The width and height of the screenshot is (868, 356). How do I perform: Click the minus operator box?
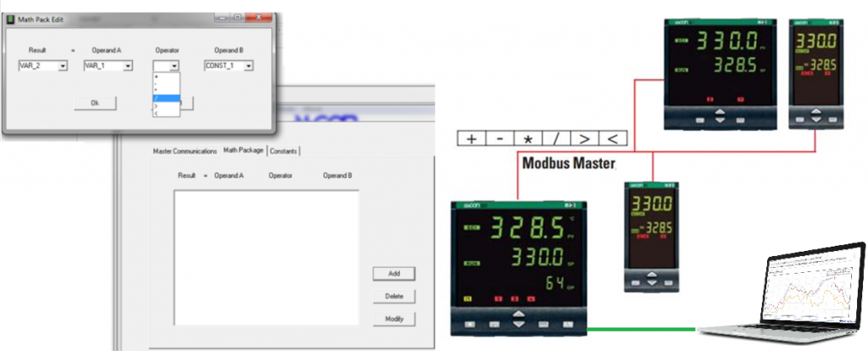pos(500,140)
